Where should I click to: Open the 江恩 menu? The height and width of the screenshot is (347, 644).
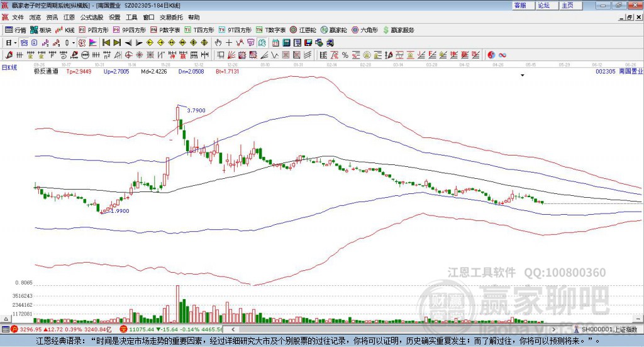click(69, 17)
